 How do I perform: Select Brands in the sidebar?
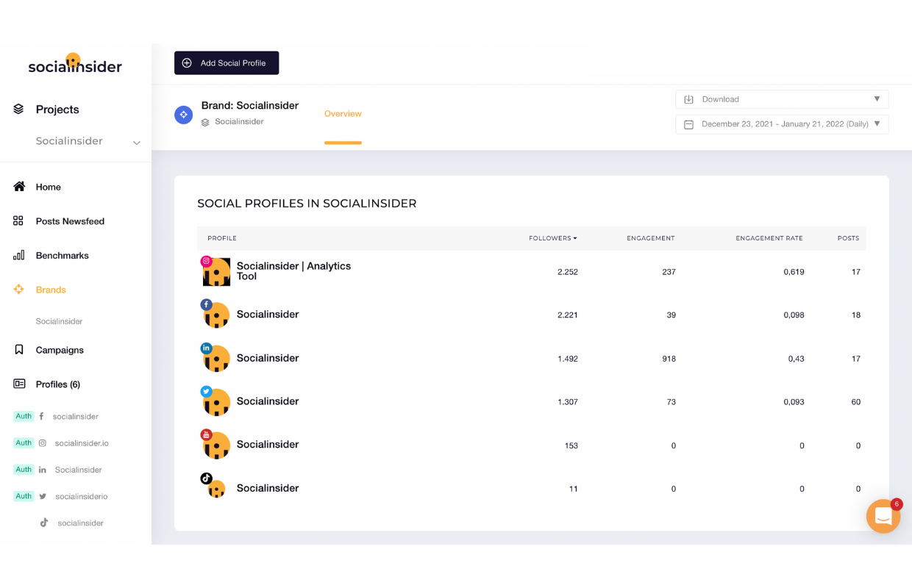51,290
